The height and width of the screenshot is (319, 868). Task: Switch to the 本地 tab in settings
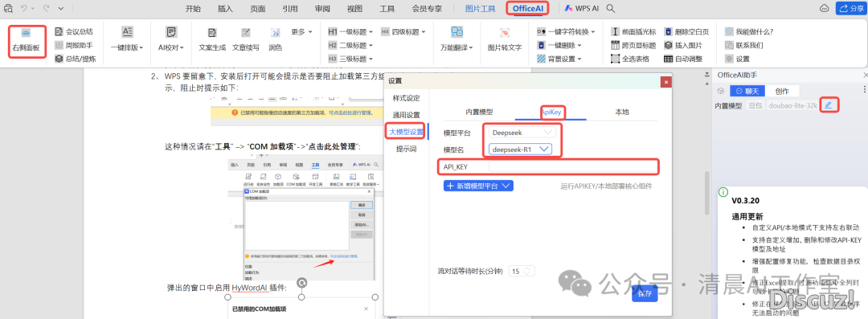pos(622,112)
